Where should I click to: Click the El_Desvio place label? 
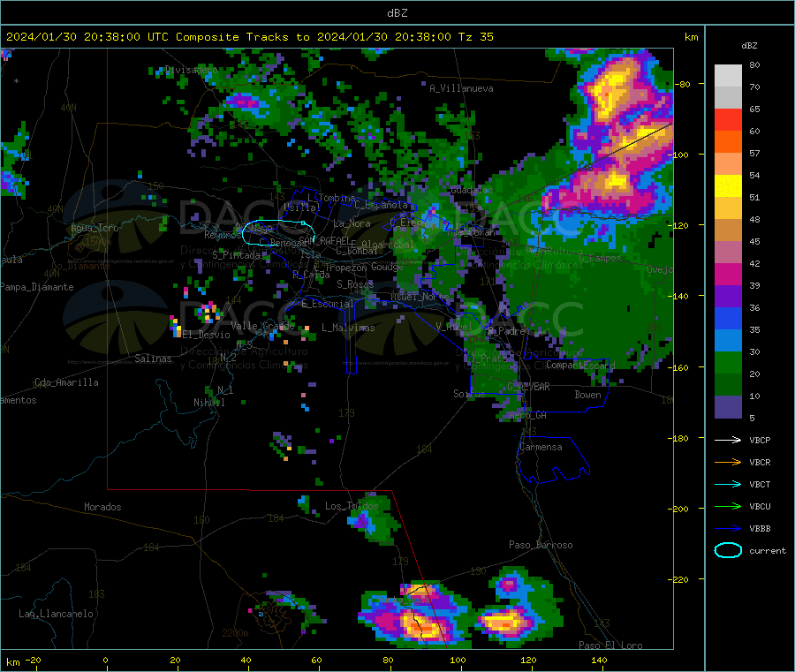(x=206, y=335)
